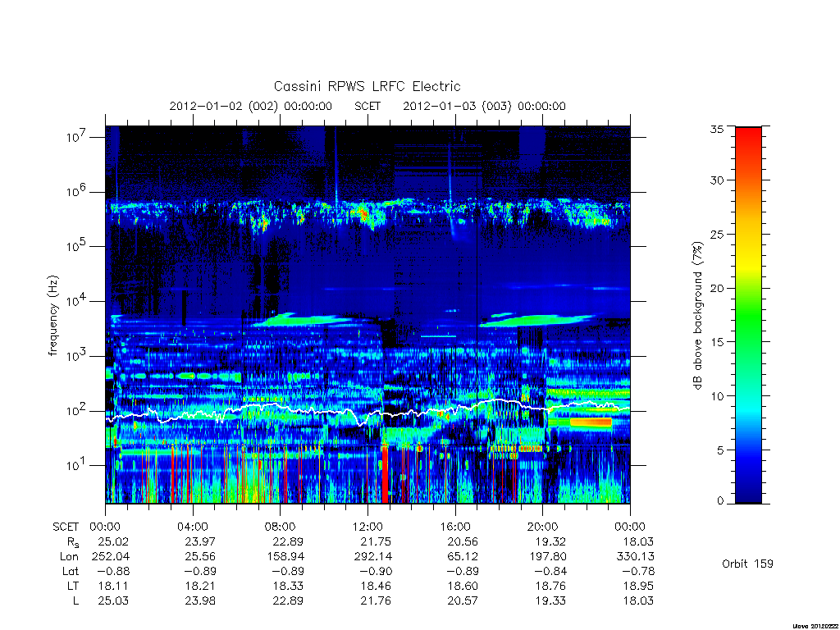This screenshot has height=630, width=840.
Task: Click the orange-red emission bar near 21:00–23:00
Action: click(x=591, y=422)
